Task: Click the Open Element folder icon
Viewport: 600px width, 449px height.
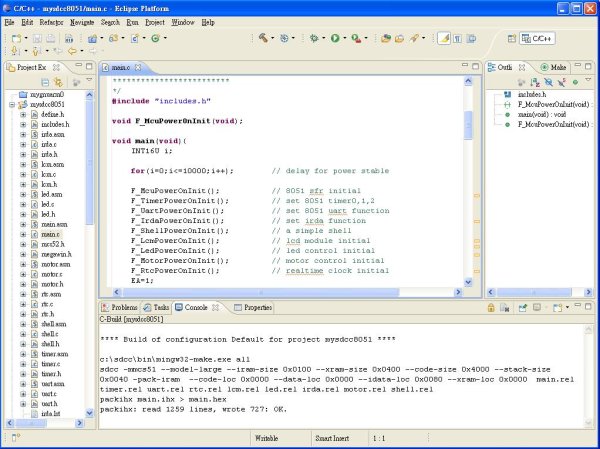Action: pyautogui.click(x=399, y=38)
